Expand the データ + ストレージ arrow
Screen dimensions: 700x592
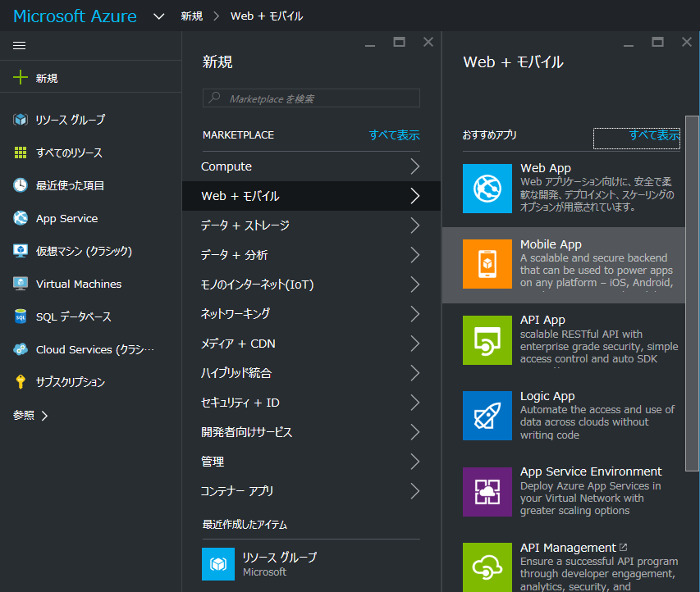(x=415, y=225)
